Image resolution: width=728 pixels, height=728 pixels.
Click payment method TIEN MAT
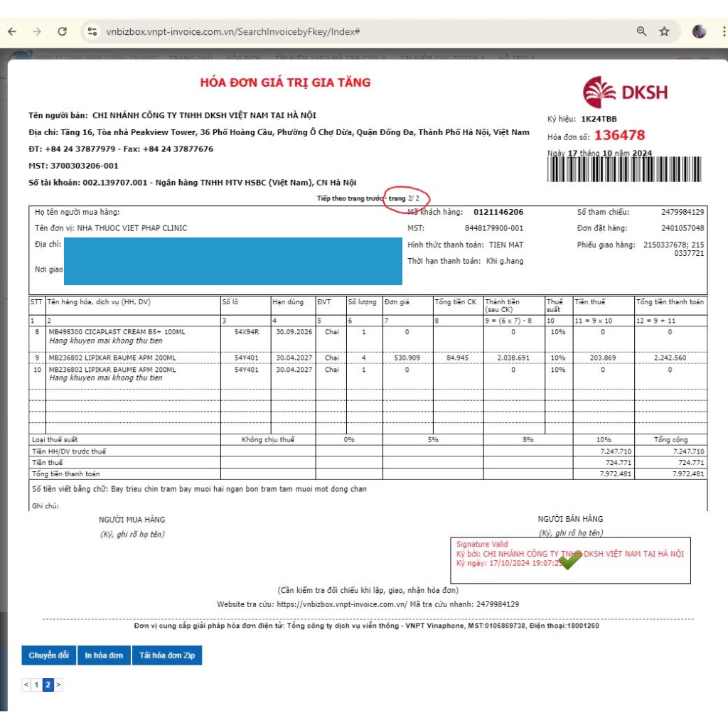pyautogui.click(x=506, y=245)
